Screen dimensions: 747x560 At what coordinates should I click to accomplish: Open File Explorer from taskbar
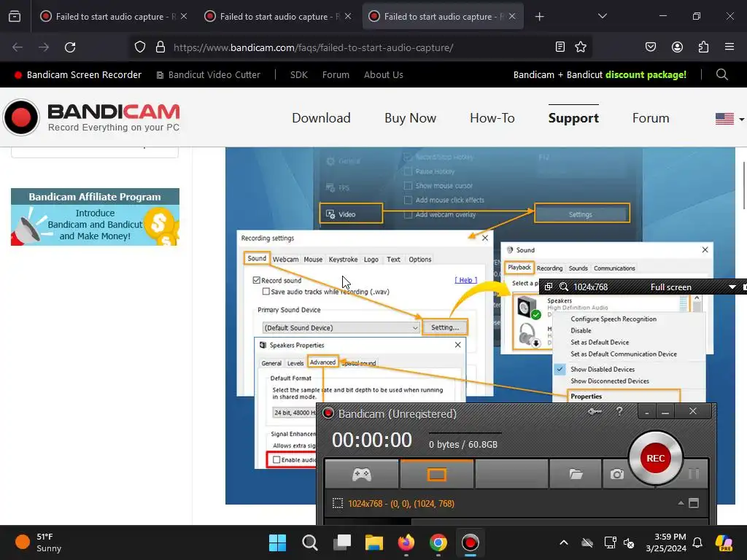pos(374,542)
